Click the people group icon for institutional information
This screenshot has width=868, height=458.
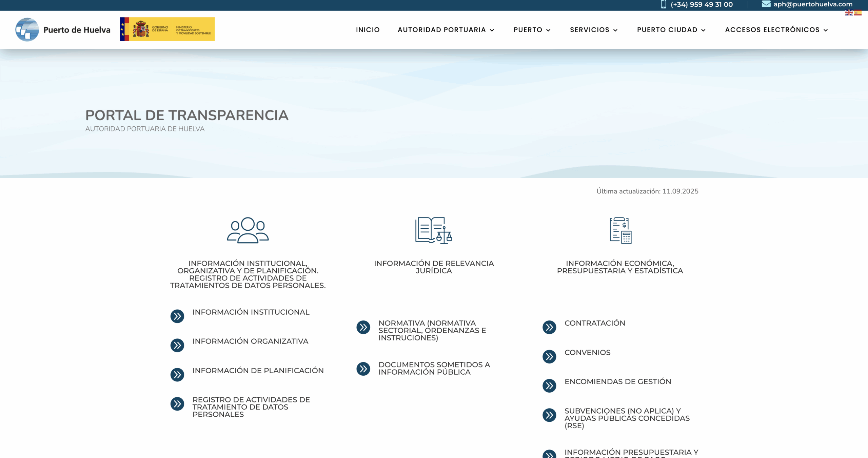tap(248, 230)
